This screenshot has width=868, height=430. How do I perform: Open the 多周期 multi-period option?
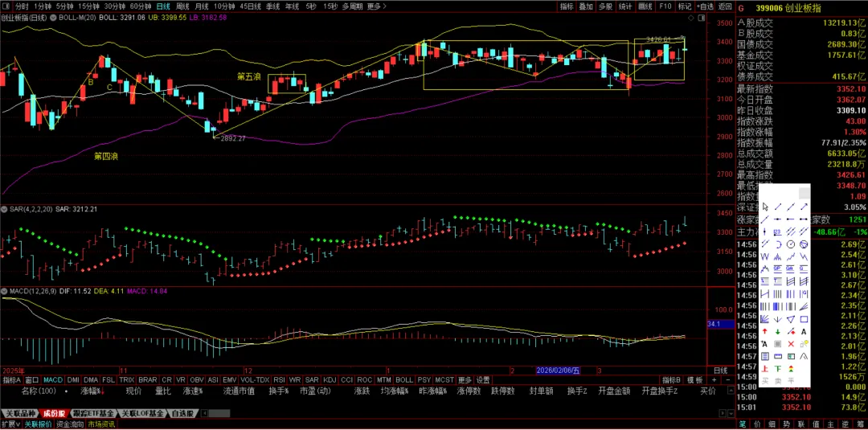353,6
